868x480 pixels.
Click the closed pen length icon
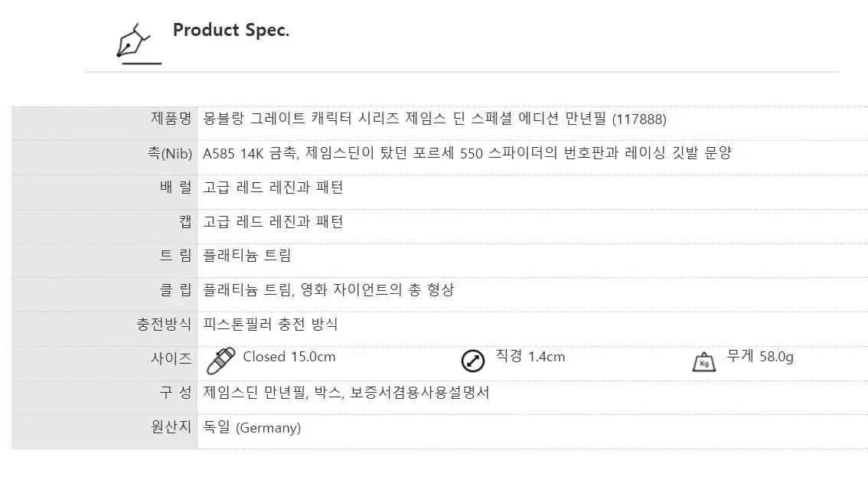coord(220,360)
